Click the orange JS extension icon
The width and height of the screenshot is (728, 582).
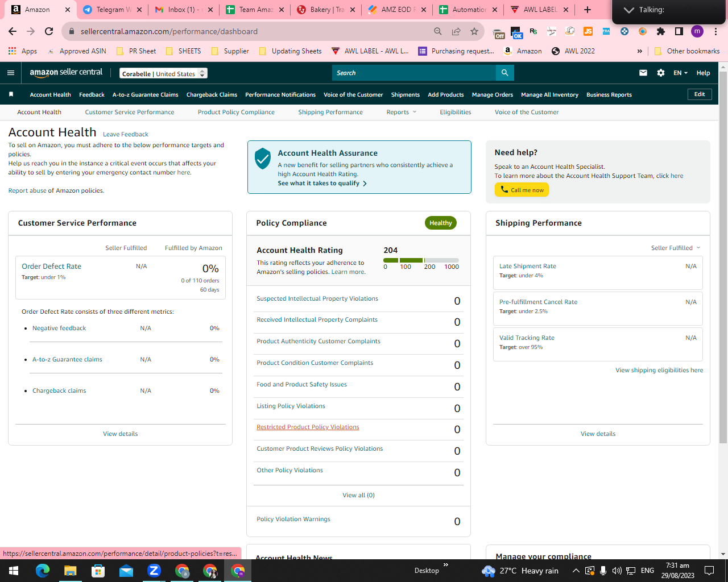coord(588,31)
